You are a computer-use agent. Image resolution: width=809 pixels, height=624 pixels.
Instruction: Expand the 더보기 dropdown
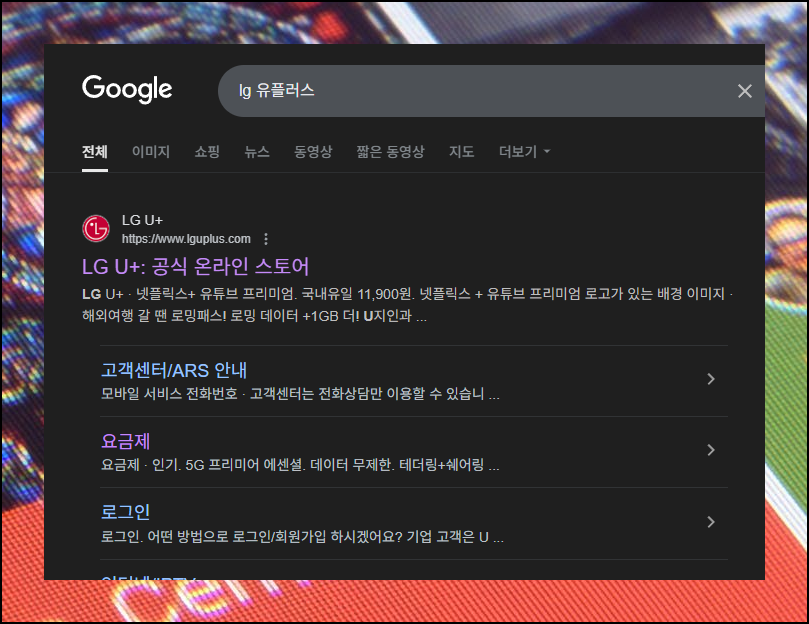[524, 152]
